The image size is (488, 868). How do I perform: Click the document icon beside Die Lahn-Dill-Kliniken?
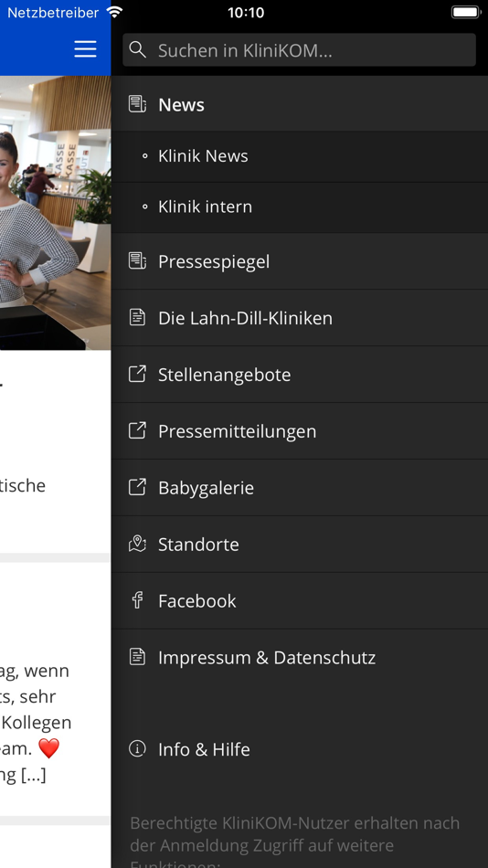[x=137, y=317]
